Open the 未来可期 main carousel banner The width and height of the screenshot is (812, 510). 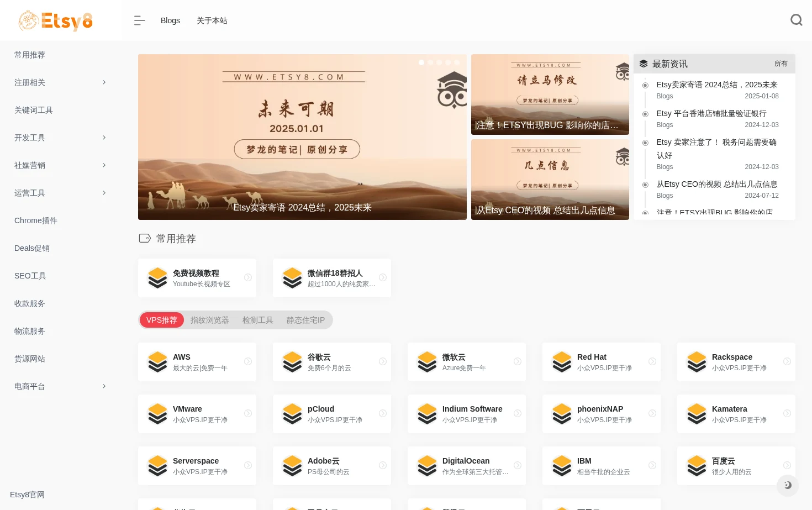click(302, 137)
